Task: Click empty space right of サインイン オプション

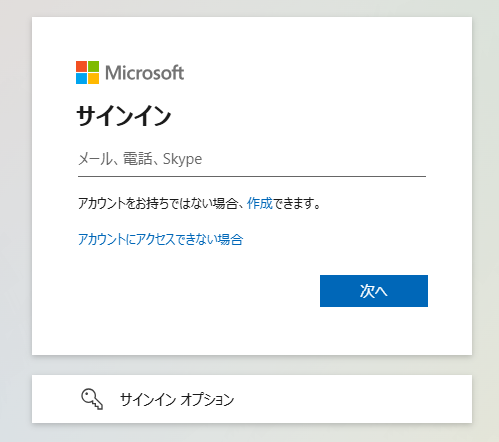Action: pos(350,399)
